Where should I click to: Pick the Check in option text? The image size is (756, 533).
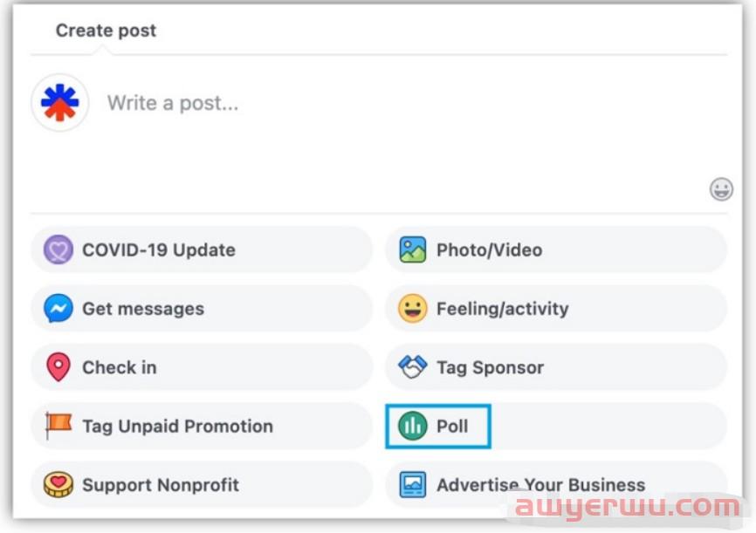click(x=120, y=367)
